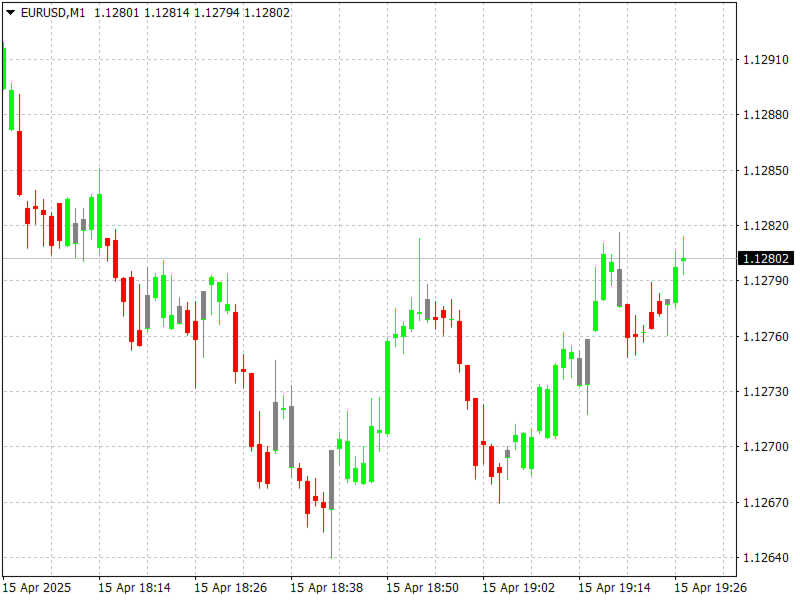The image size is (800, 600).
Task: Click the 1.12700 price axis label
Action: (766, 447)
